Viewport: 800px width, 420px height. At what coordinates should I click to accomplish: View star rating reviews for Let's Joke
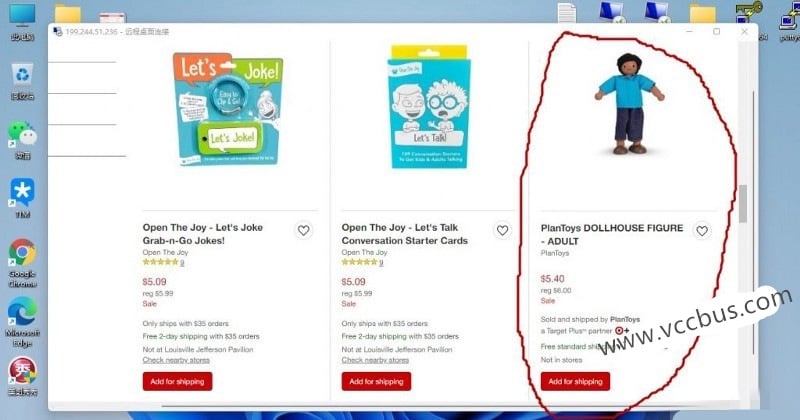tap(163, 262)
